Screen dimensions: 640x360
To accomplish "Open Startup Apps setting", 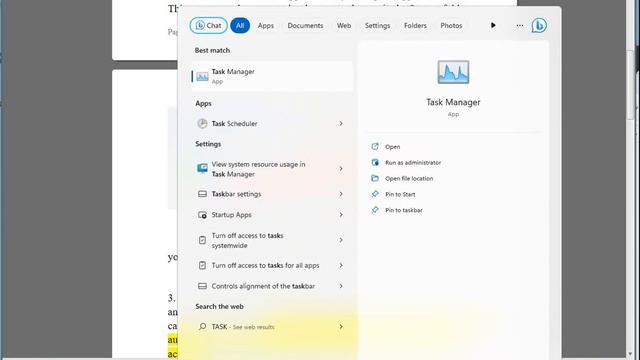I will pos(272,215).
